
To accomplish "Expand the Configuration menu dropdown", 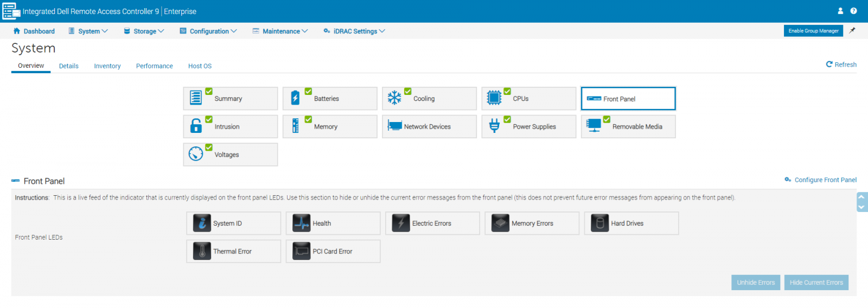I will 208,31.
